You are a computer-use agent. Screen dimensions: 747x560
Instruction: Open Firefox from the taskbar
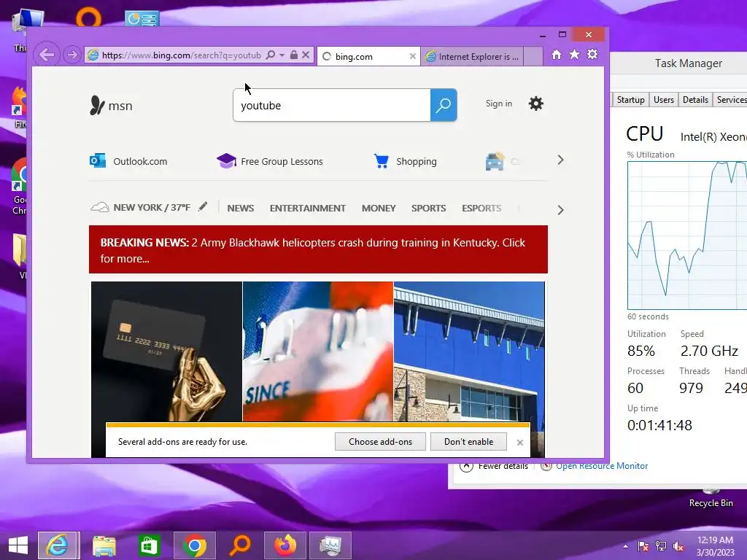coord(285,545)
